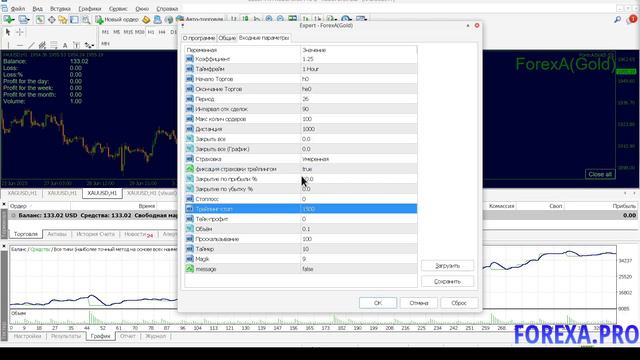Toggle the Navigator panel icon
Viewport: 640px width, 360px height.
pyautogui.click(x=62, y=19)
